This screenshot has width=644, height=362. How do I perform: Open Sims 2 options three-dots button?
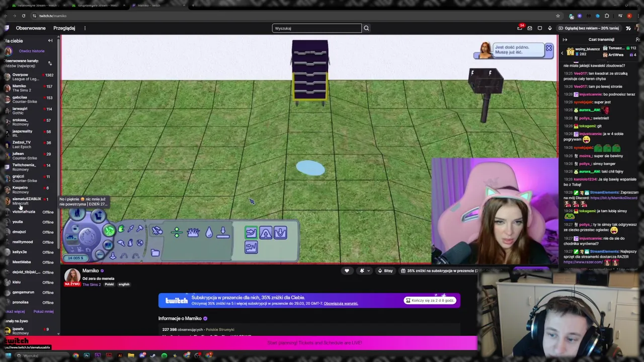[100, 254]
